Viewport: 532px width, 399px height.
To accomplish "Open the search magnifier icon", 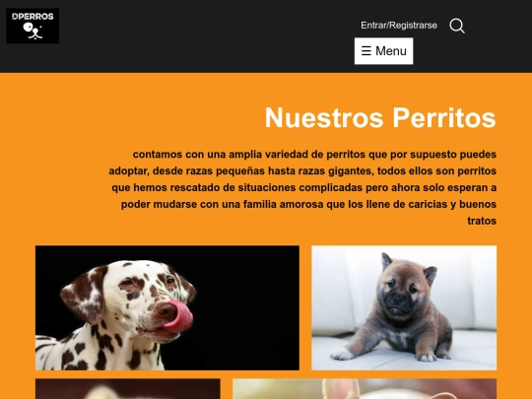I will [x=457, y=26].
